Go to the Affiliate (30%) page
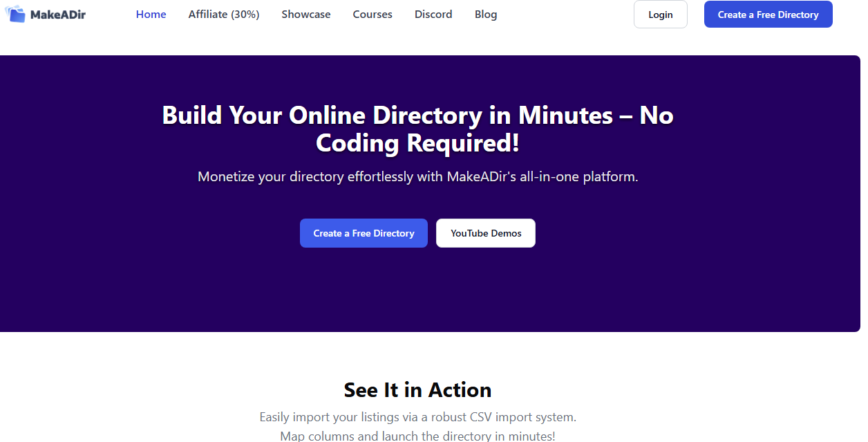The height and width of the screenshot is (442, 868). point(224,15)
